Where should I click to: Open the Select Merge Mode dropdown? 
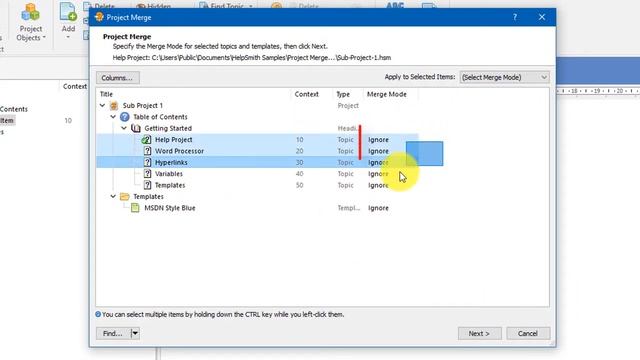(504, 77)
